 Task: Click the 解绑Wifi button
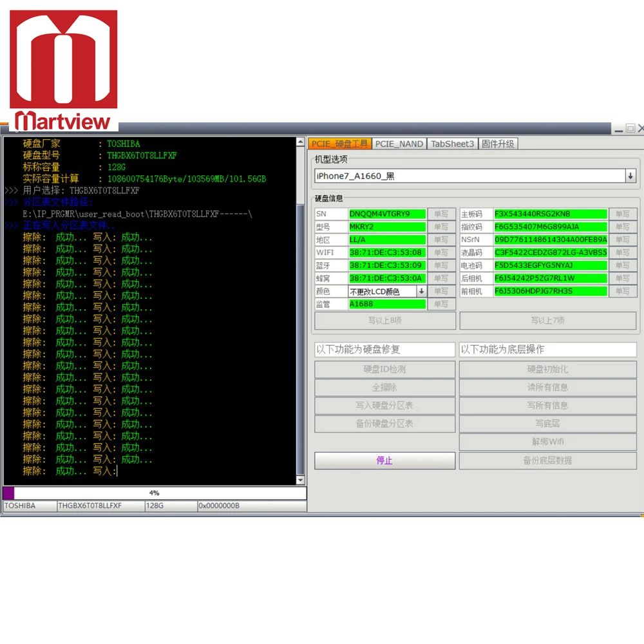(x=548, y=442)
